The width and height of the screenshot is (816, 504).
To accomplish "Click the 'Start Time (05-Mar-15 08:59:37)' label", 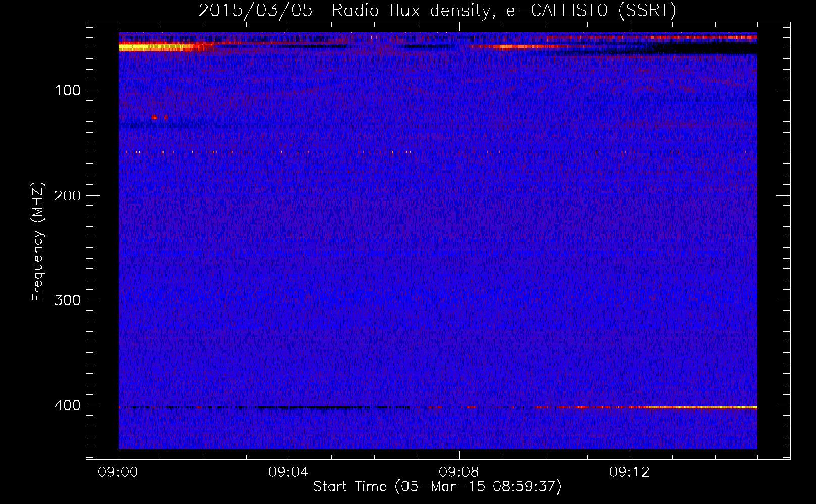I will [437, 487].
